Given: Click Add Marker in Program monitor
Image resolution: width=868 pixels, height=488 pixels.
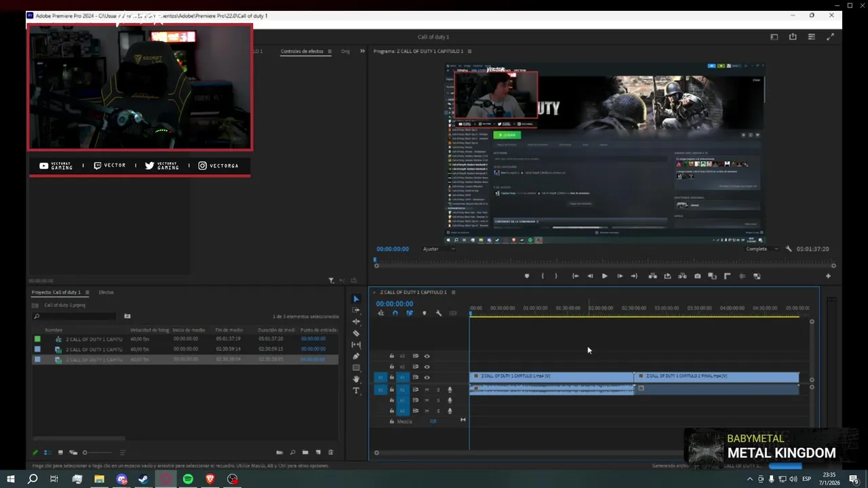Looking at the screenshot, I should [527, 276].
